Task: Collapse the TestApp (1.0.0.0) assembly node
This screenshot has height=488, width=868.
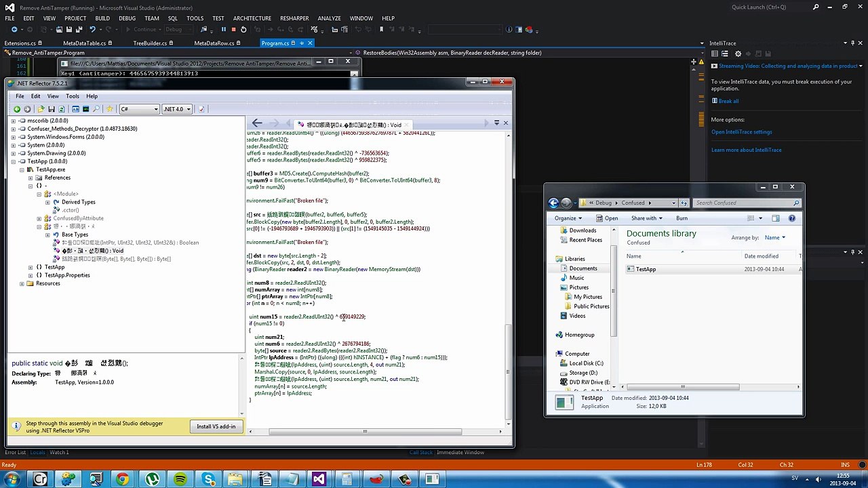Action: (13, 161)
